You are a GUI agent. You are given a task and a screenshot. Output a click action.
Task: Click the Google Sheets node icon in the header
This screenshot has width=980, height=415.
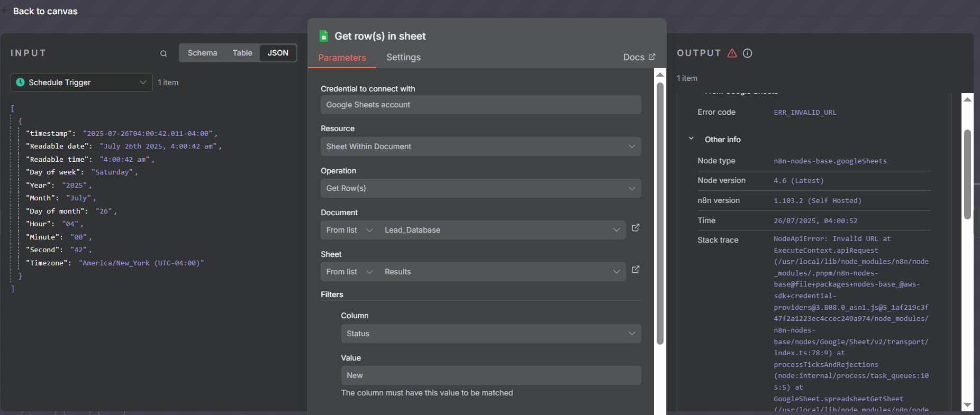(x=324, y=36)
